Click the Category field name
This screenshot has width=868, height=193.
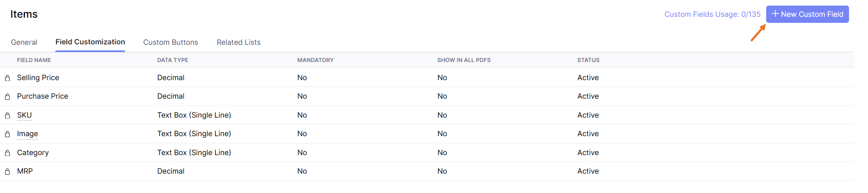click(33, 153)
